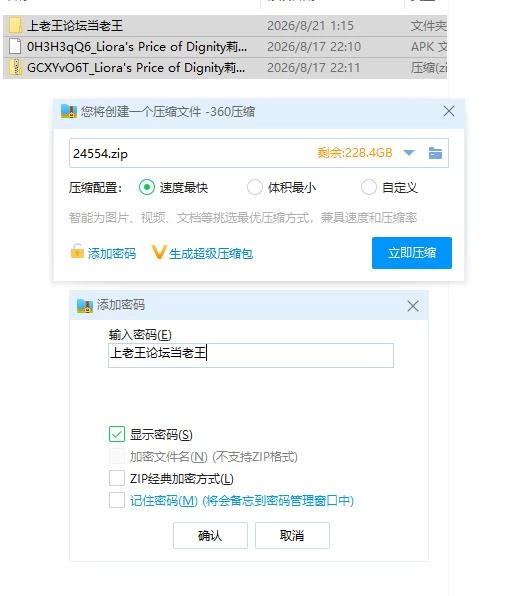
Task: Click the 24554.zip filename field
Action: (190, 153)
